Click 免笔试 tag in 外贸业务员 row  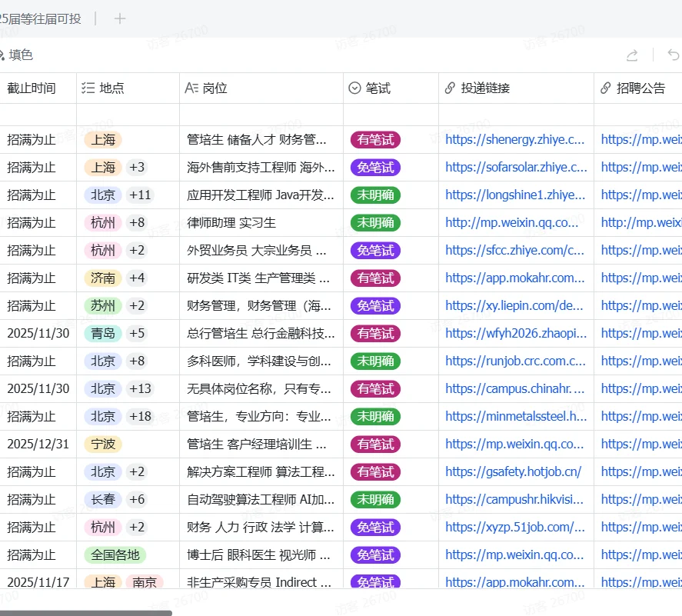(x=375, y=251)
